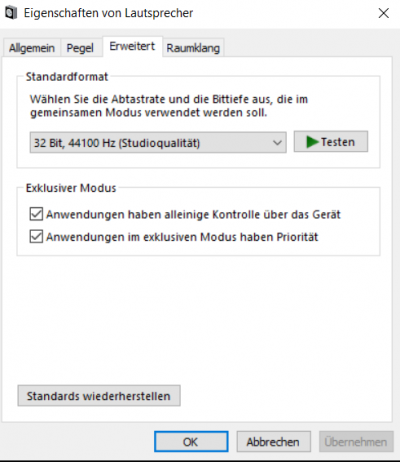Disable exclusive mode priority checkbox

pyautogui.click(x=36, y=237)
